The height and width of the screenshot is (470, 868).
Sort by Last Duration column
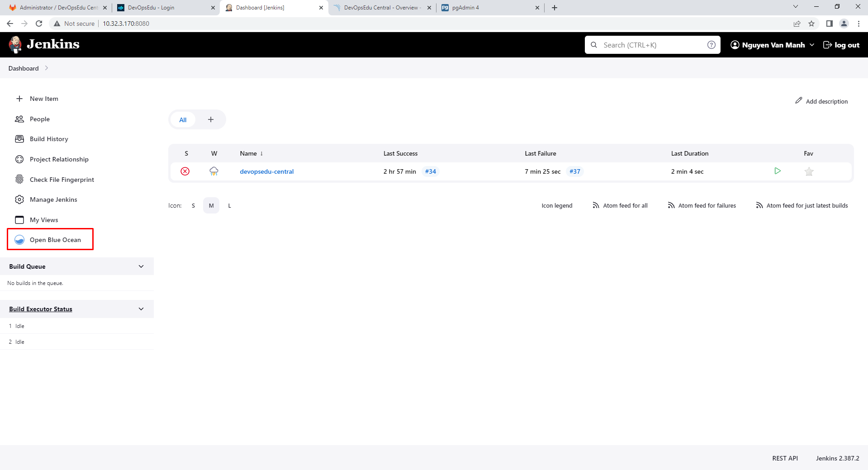click(690, 153)
